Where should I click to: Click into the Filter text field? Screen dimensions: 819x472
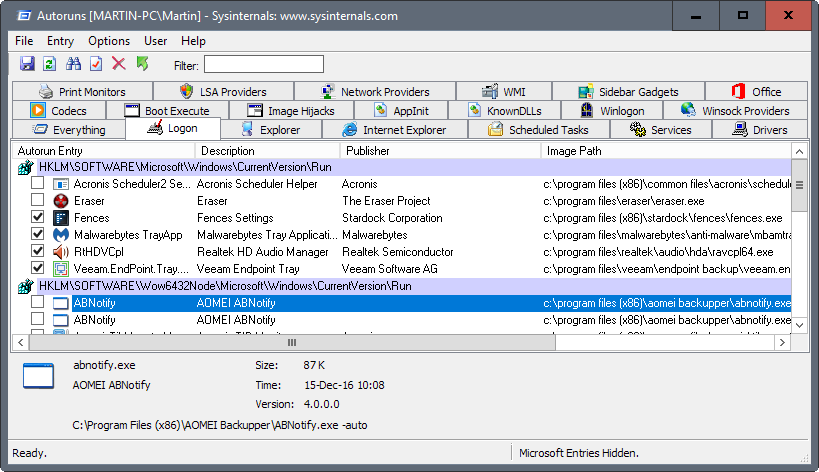click(x=264, y=65)
